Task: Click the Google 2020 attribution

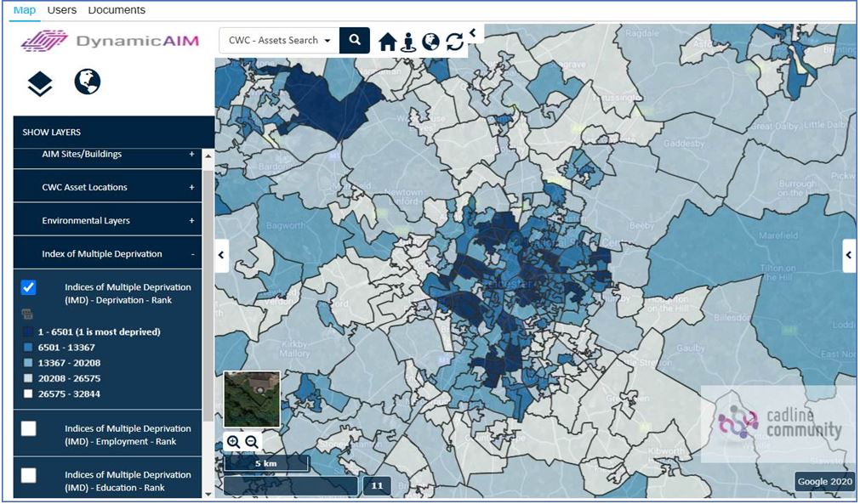Action: point(825,482)
